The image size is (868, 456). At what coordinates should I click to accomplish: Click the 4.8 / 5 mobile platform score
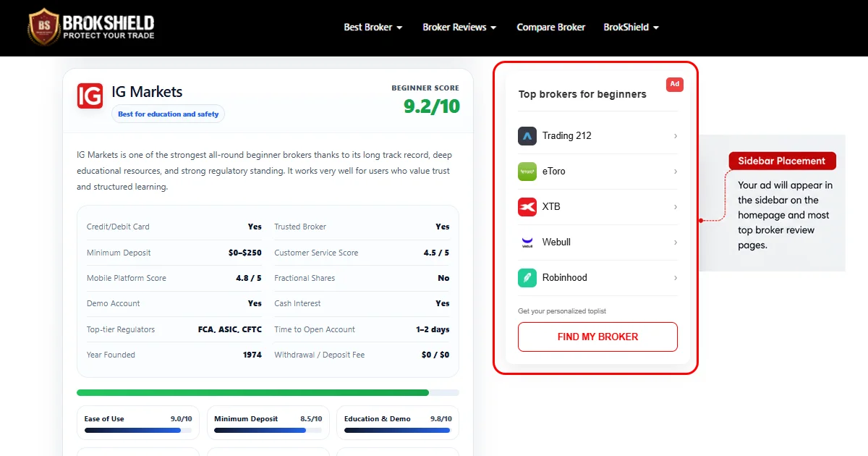(249, 278)
